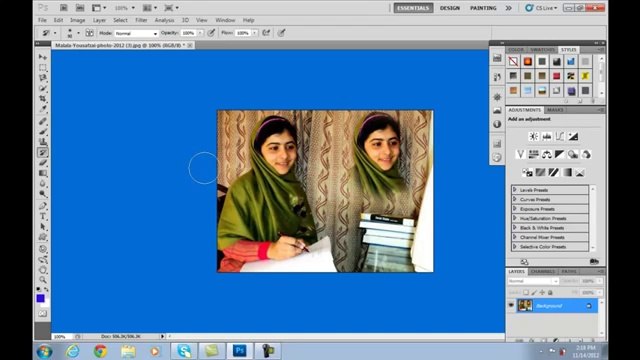Screen dimensions: 640x360
Task: Toggle tablet pressure controls size
Action: 281,33
